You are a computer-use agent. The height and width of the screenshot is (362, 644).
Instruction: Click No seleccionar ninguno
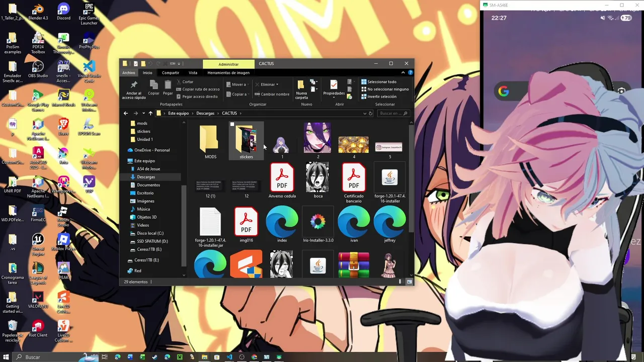(x=385, y=89)
